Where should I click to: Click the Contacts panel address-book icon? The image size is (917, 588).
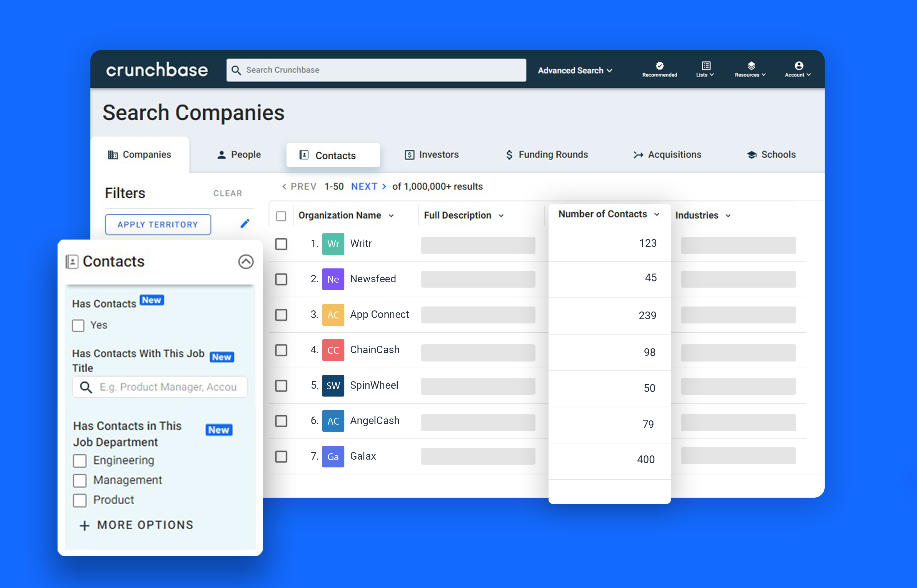coord(72,261)
